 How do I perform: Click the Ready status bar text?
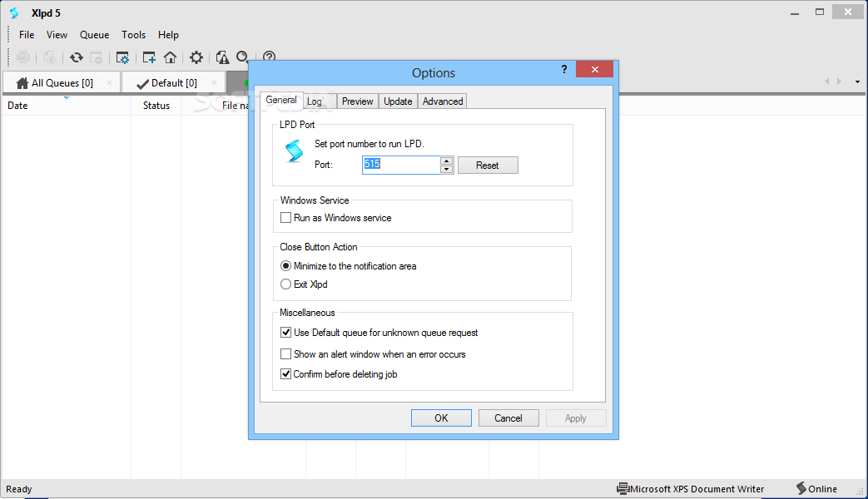(19, 489)
